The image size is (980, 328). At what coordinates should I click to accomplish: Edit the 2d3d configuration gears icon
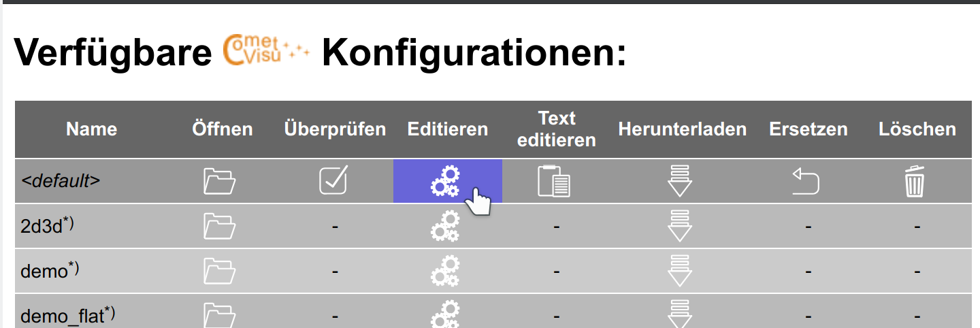click(446, 227)
